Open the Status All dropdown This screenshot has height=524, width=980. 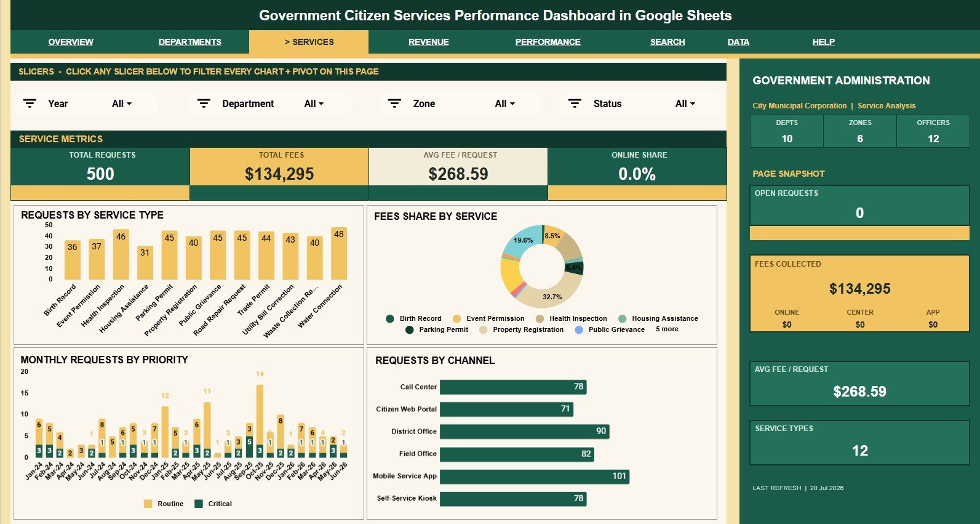685,104
